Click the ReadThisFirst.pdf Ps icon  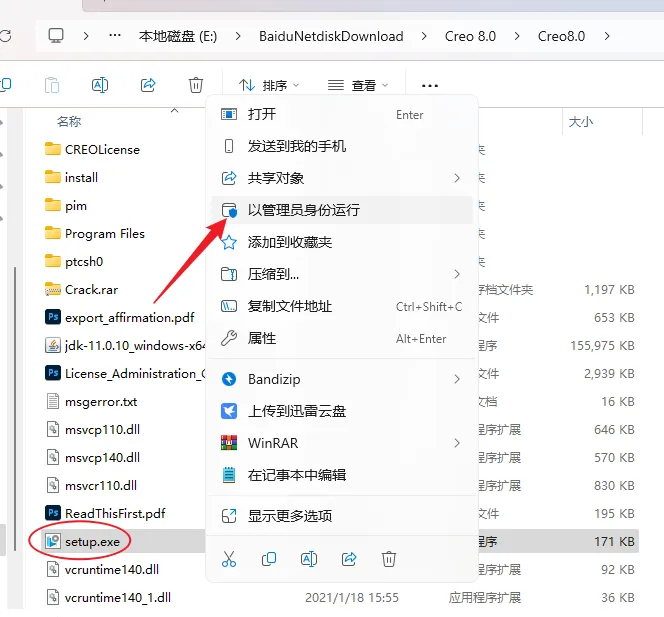[53, 513]
